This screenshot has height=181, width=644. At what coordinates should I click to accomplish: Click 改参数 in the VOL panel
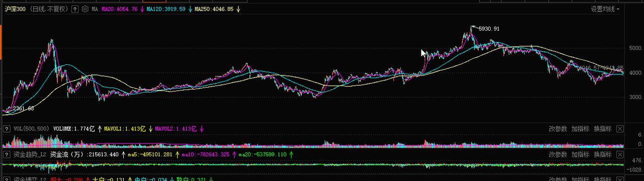point(557,129)
